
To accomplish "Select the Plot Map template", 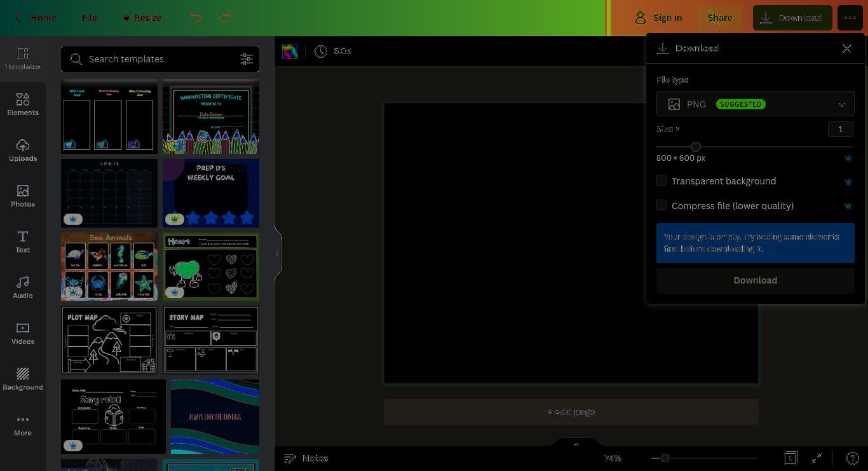I will click(109, 340).
